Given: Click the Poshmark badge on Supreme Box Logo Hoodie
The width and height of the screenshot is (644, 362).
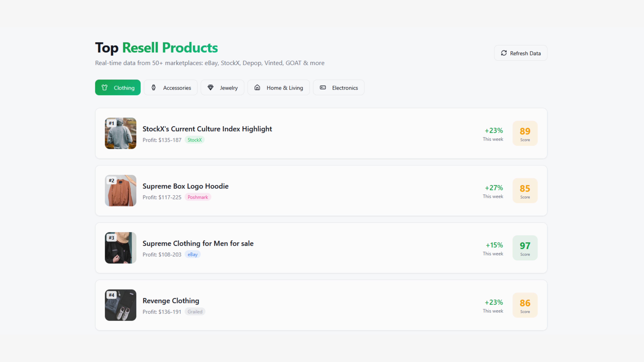Looking at the screenshot, I should tap(197, 197).
